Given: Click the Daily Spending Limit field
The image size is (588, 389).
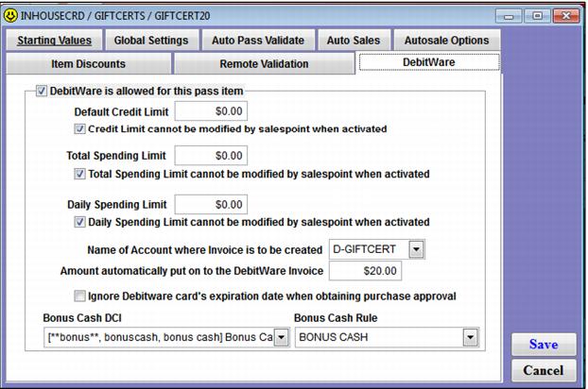Looking at the screenshot, I should [211, 205].
